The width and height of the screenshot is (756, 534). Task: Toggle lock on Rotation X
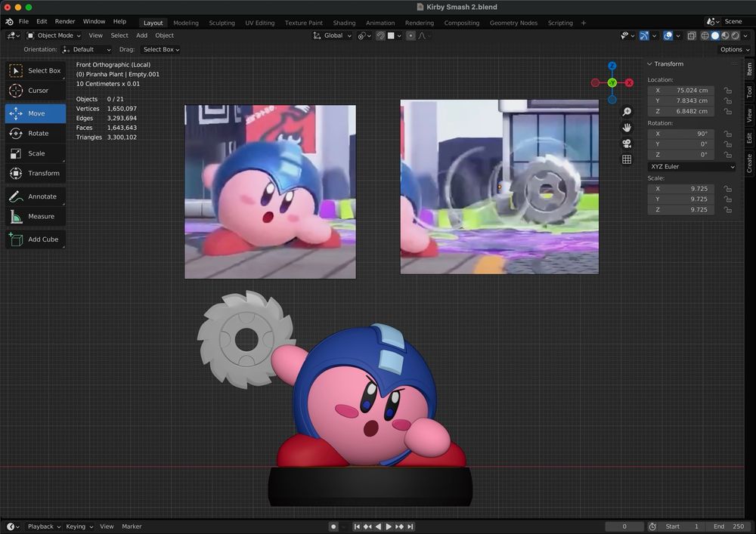(727, 134)
